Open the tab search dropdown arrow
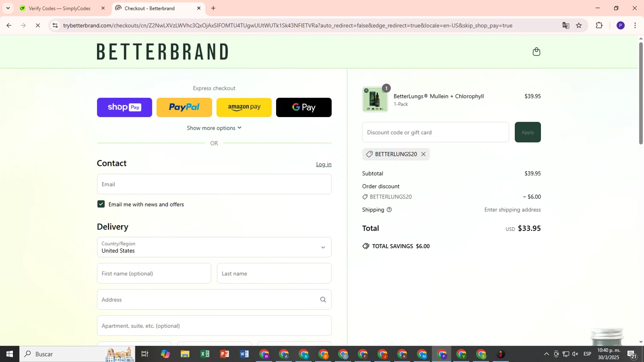 coord(8,8)
